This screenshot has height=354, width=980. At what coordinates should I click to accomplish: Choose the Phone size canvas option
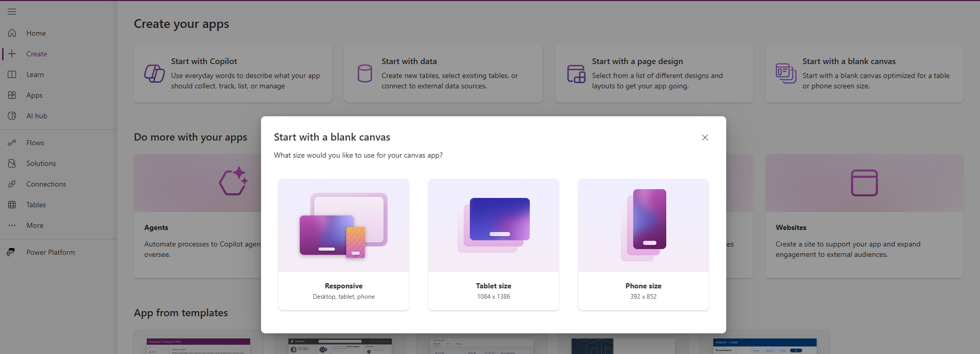pyautogui.click(x=644, y=244)
